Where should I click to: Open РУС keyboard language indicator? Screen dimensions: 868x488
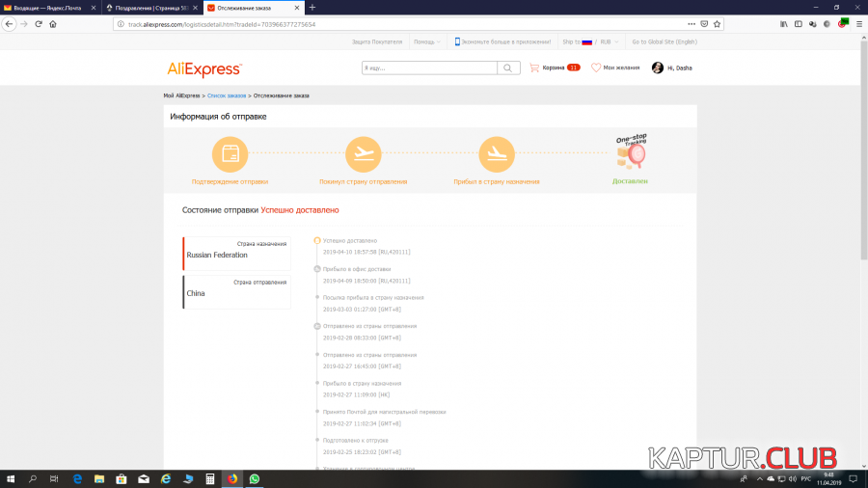(806, 479)
